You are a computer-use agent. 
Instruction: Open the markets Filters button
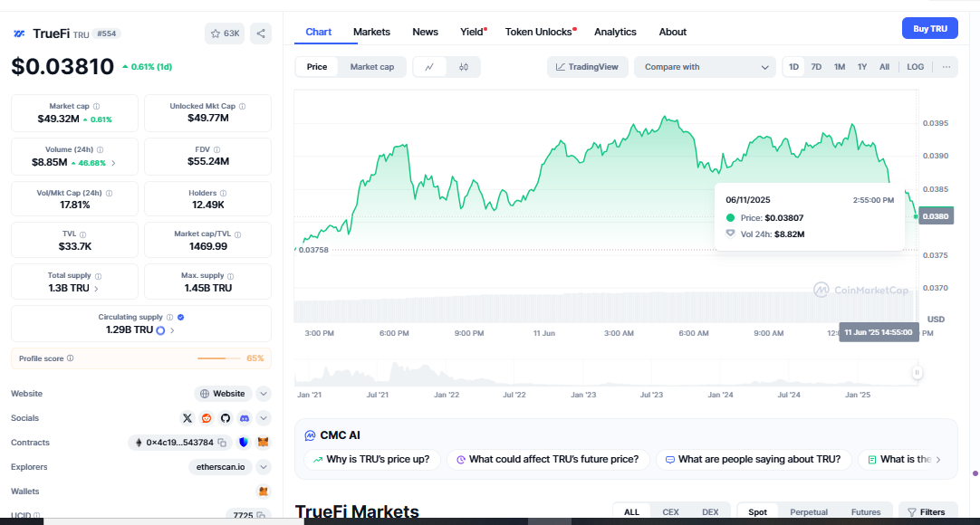point(927,512)
